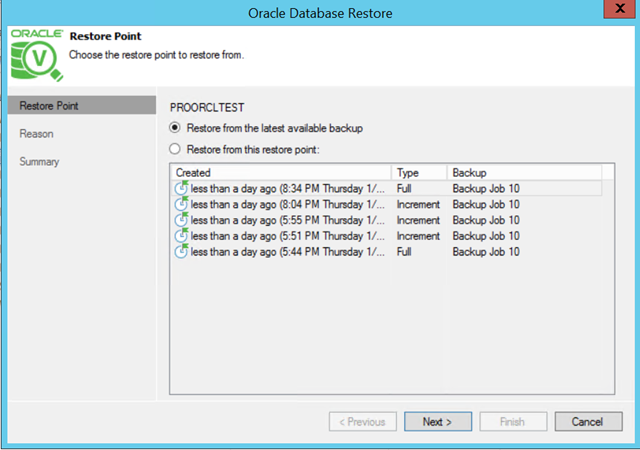Click the 8:34 PM restore point icon
The width and height of the screenshot is (640, 450).
182,188
